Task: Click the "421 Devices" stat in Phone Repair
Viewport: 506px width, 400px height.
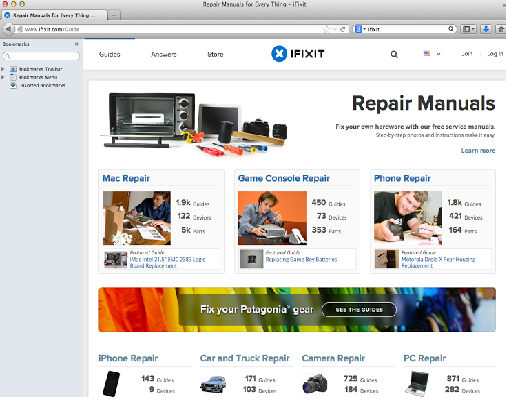Action: 466,216
